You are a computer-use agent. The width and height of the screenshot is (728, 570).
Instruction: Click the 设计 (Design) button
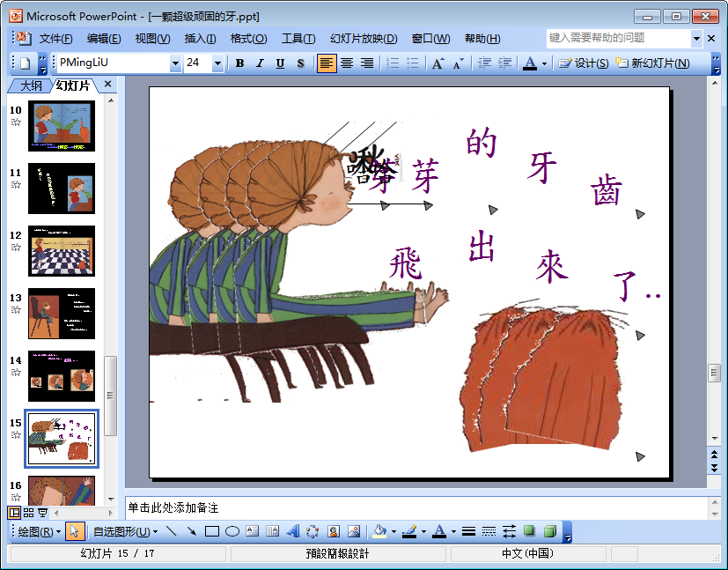pos(584,63)
